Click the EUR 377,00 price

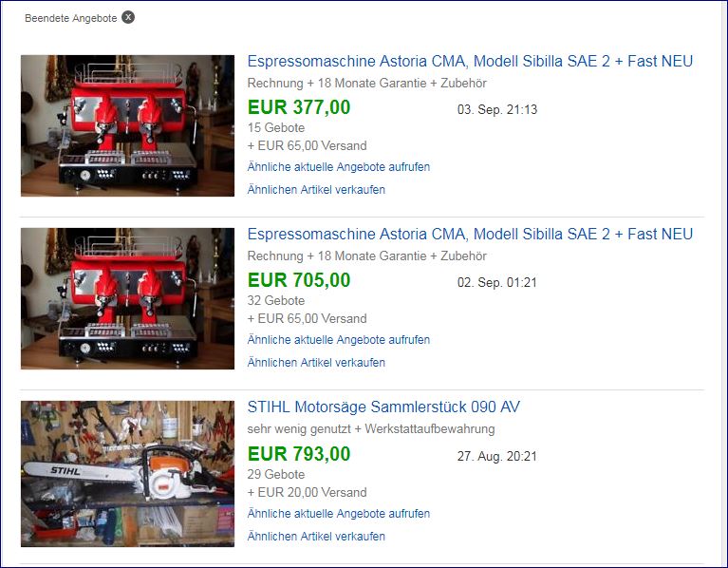click(299, 107)
